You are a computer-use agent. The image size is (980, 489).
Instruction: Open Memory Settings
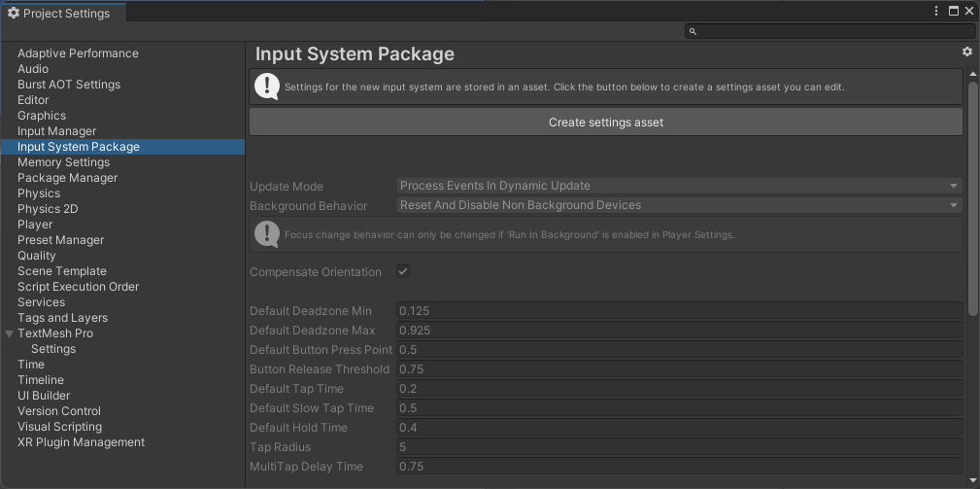point(63,162)
